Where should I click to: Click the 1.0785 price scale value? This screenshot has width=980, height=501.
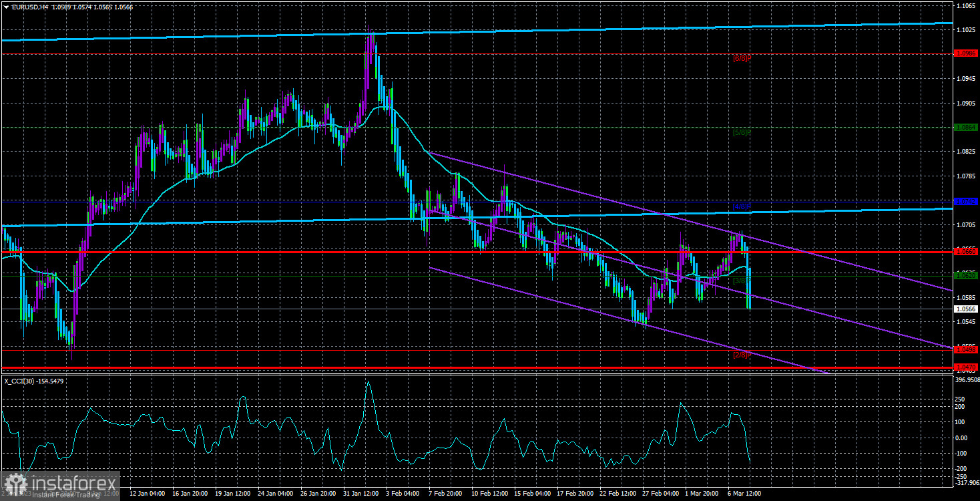point(966,176)
